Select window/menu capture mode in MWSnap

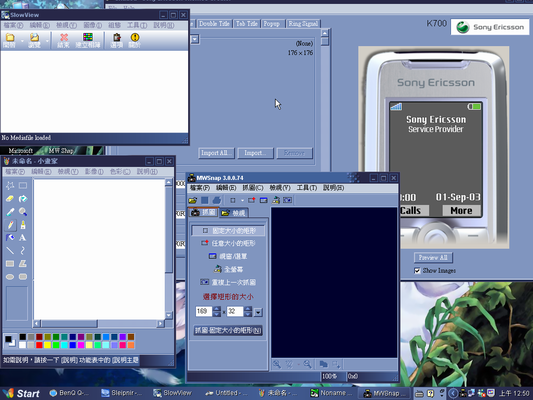228,256
